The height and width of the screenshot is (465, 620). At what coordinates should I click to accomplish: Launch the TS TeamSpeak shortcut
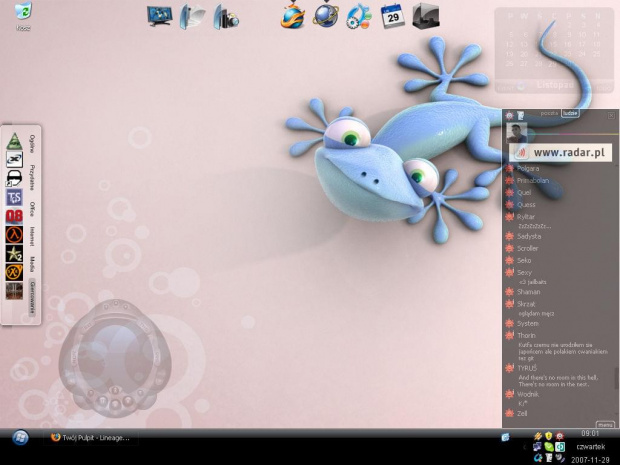click(x=14, y=197)
